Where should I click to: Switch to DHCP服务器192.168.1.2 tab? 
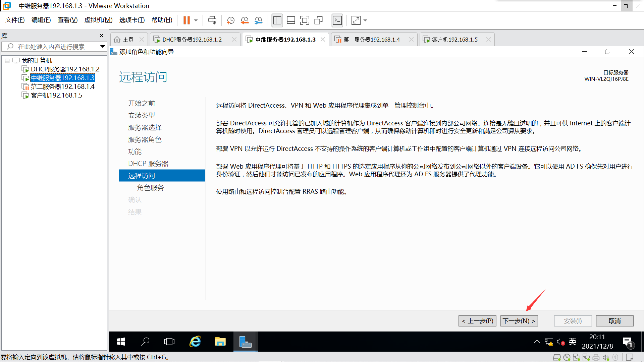[192, 40]
